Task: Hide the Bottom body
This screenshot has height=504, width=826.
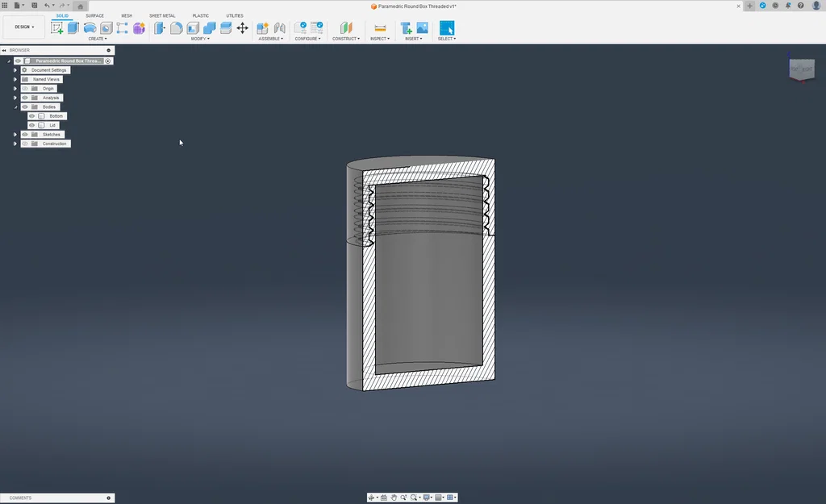Action: coord(31,116)
